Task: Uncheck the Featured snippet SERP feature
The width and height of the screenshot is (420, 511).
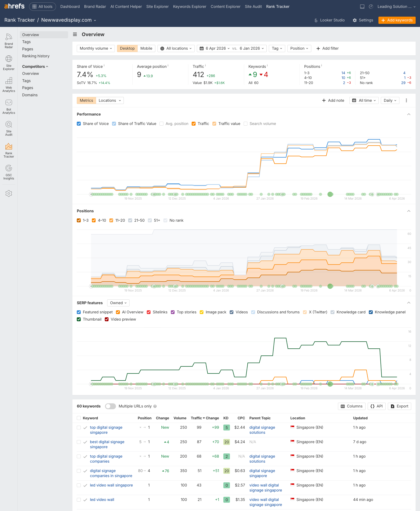Action: [x=79, y=312]
